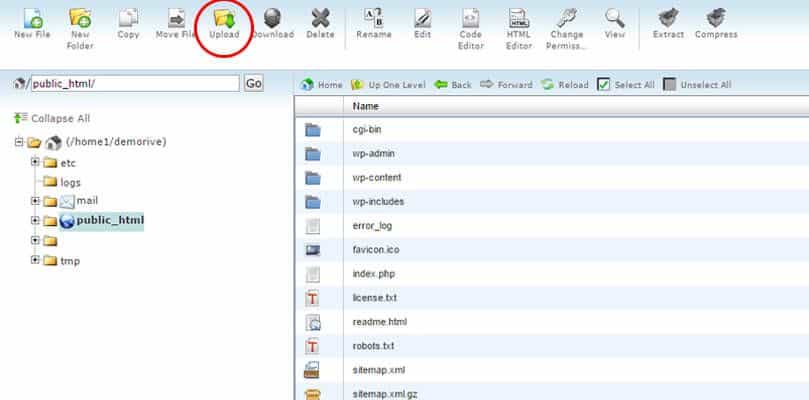The height and width of the screenshot is (400, 809).
Task: Select the error_log file
Action: pos(552,226)
